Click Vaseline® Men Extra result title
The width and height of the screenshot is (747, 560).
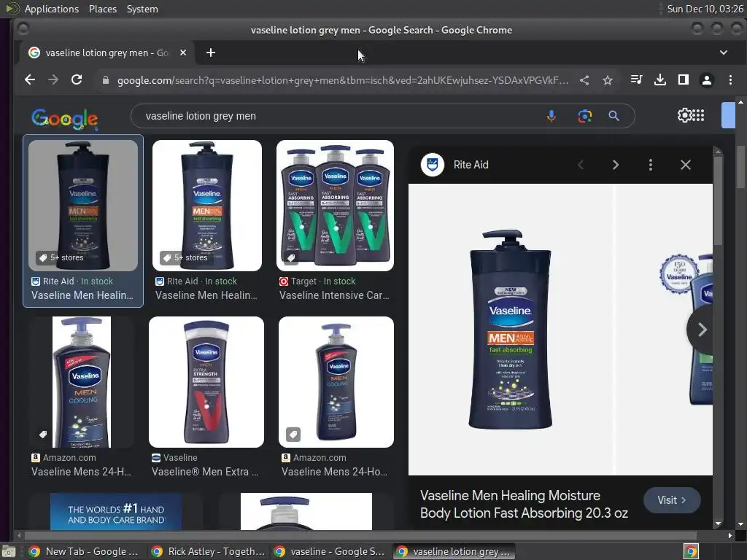(x=205, y=472)
